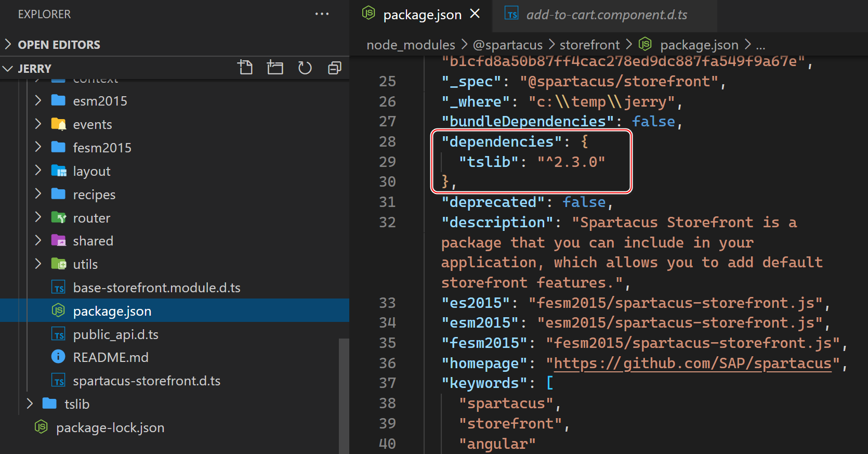Image resolution: width=868 pixels, height=454 pixels.
Task: Refresh the explorer file tree
Action: pyautogui.click(x=305, y=68)
